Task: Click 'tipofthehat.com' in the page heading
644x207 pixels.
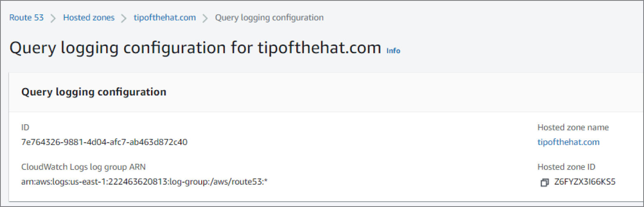Action: [x=319, y=48]
